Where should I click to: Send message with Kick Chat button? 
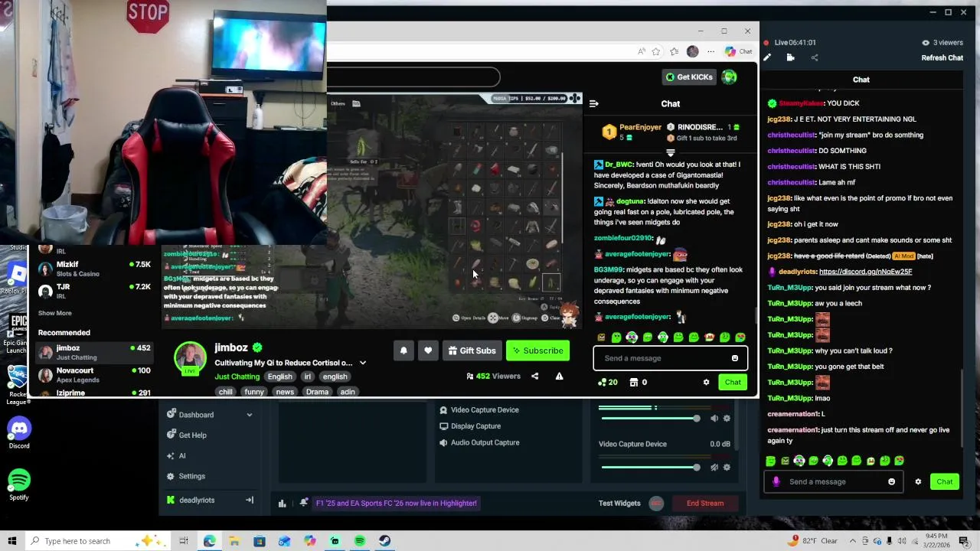coord(733,383)
